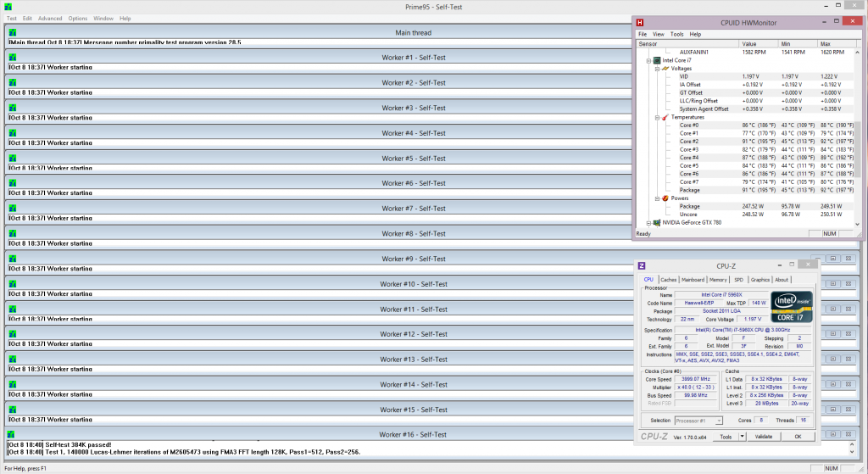Click the Temperatures thermometer icon in HWMonitor
This screenshot has height=474, width=868.
click(665, 117)
